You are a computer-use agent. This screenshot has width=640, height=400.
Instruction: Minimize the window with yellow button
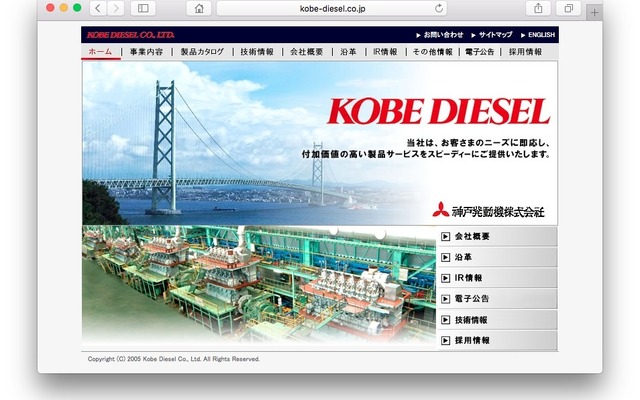(x=64, y=8)
